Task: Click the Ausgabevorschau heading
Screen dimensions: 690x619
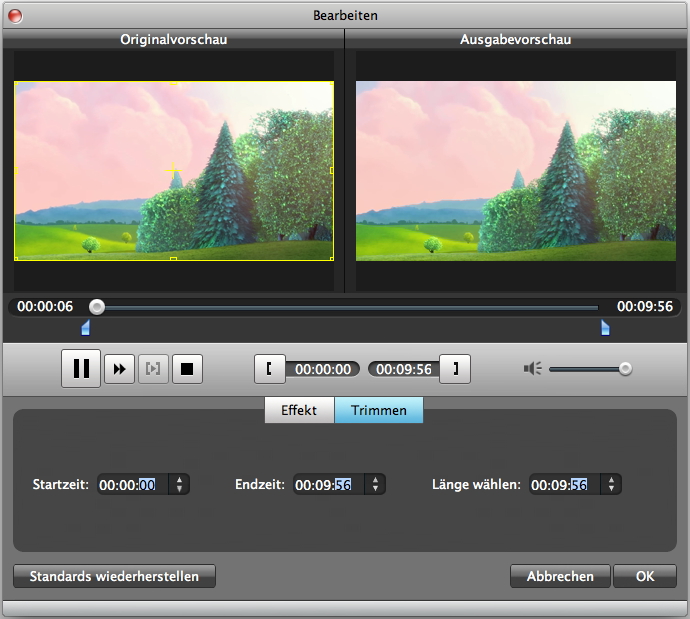Action: click(x=516, y=40)
